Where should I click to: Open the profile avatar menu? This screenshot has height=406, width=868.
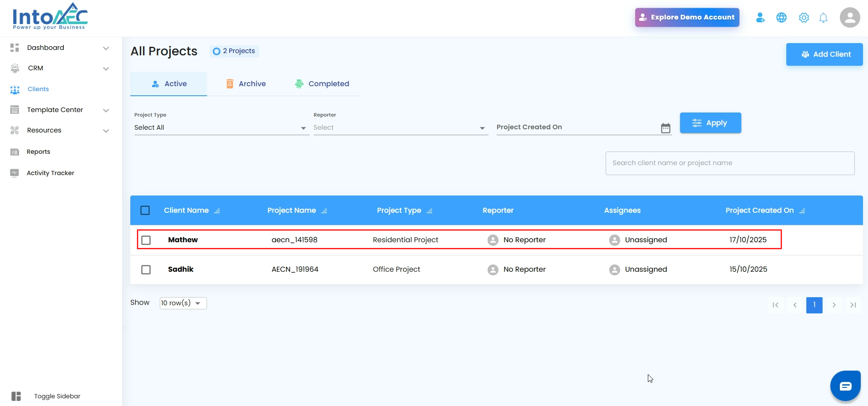coord(849,18)
